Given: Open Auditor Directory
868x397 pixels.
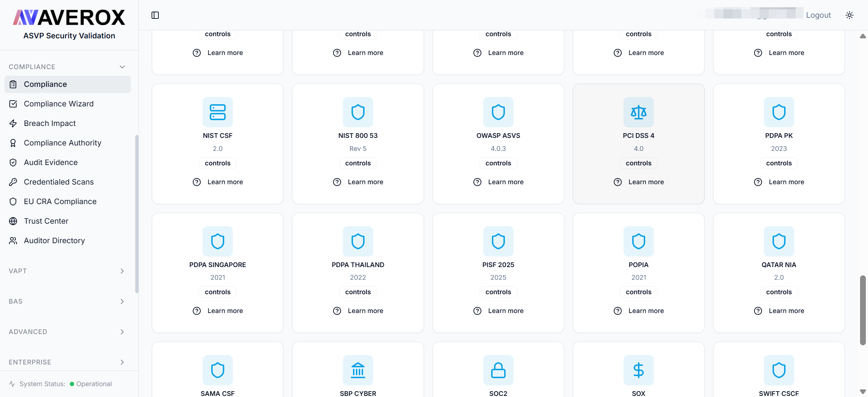Looking at the screenshot, I should tap(68, 241).
